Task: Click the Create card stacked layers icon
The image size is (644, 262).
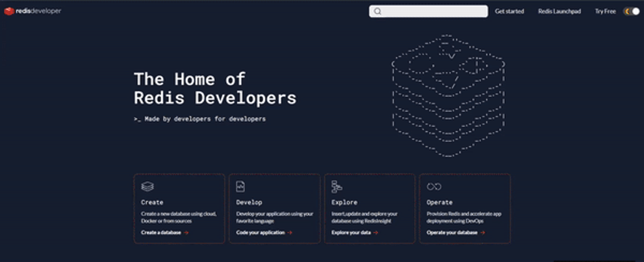Action: (x=147, y=187)
